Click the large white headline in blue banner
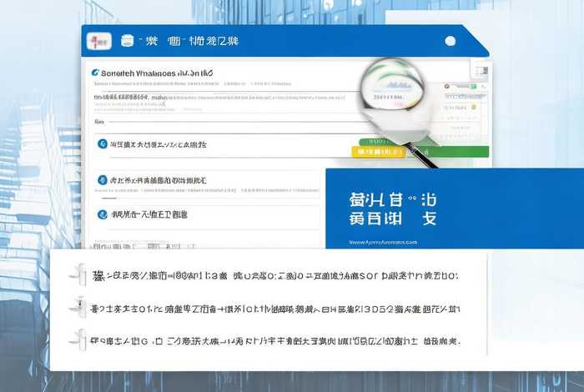 click(x=393, y=209)
